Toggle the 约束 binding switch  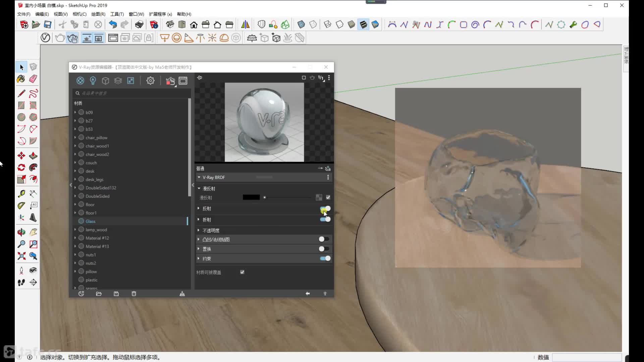pyautogui.click(x=325, y=258)
